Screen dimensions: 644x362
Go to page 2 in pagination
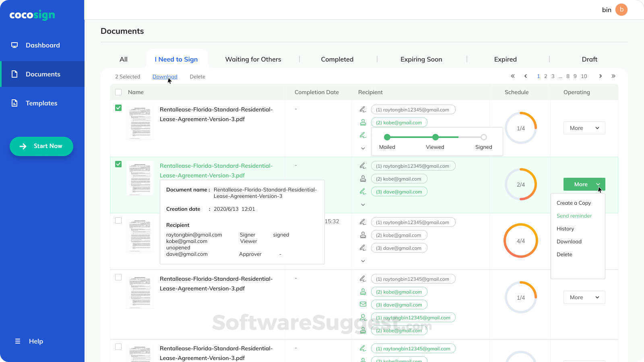click(x=545, y=76)
